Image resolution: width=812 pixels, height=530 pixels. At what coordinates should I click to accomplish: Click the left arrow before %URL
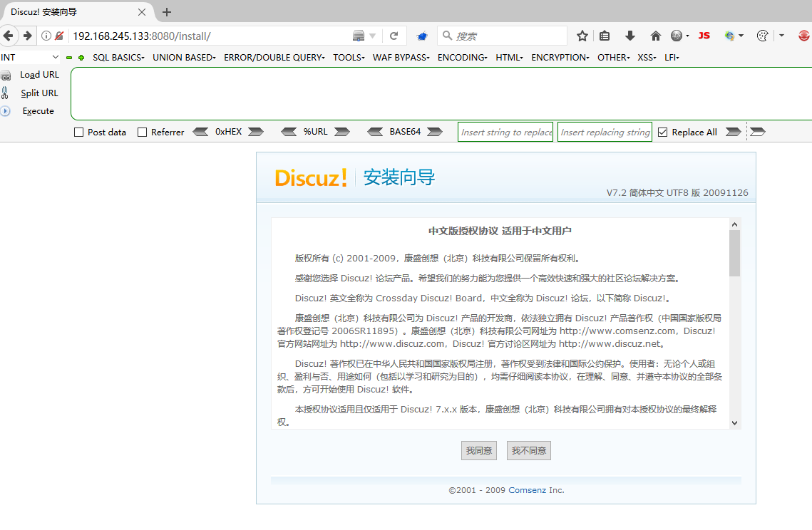pyautogui.click(x=289, y=132)
